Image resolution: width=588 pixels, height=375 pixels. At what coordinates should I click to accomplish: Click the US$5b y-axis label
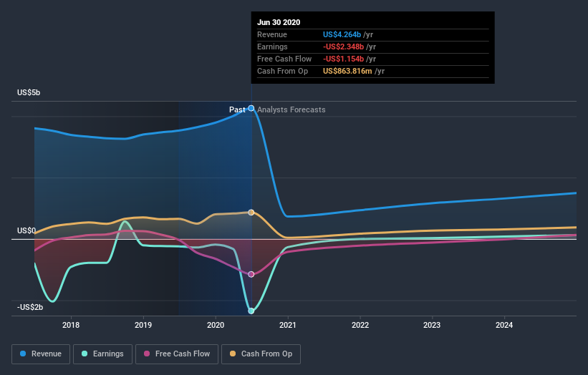(x=29, y=92)
